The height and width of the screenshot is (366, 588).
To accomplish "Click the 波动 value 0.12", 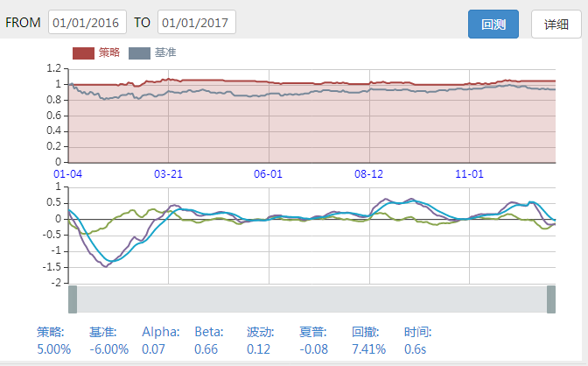I will (x=258, y=349).
